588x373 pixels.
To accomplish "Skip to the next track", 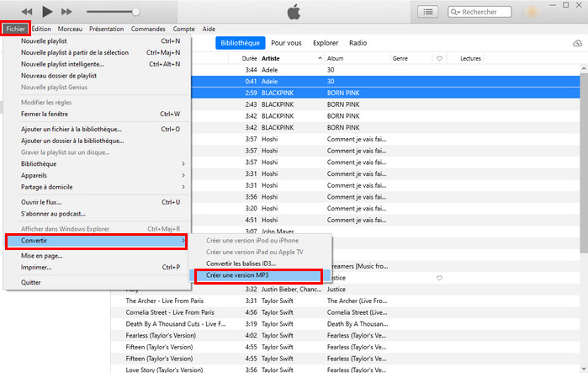I will click(x=68, y=12).
